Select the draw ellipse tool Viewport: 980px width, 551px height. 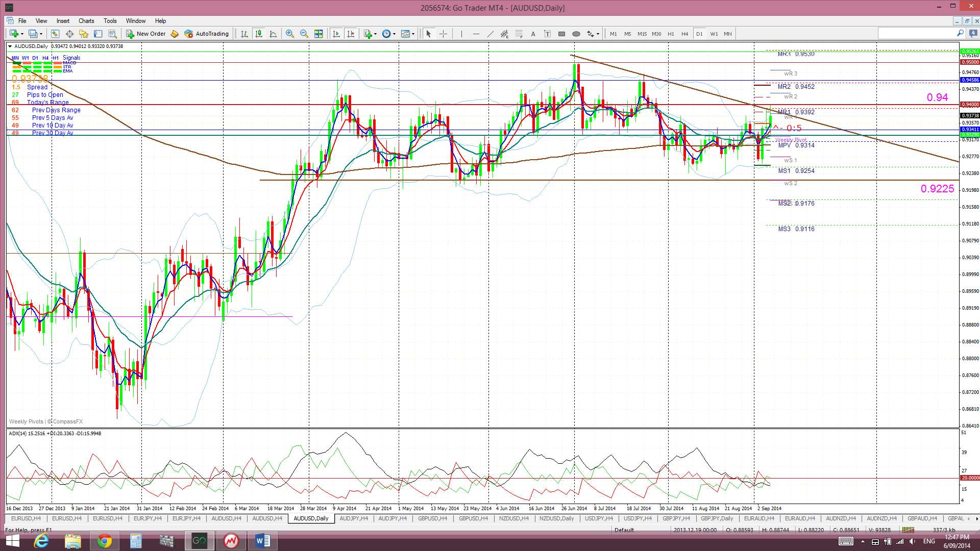pyautogui.click(x=576, y=34)
